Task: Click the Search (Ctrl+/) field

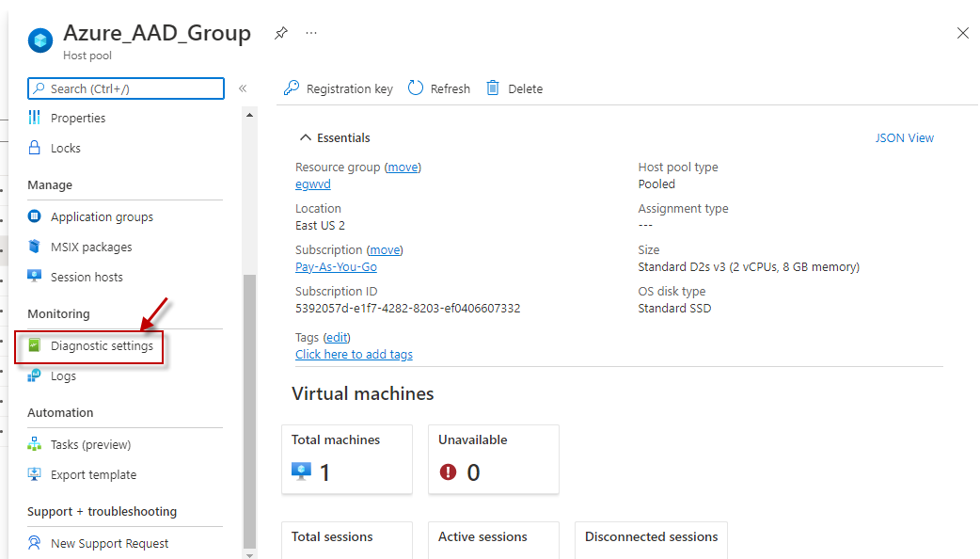Action: click(x=126, y=88)
